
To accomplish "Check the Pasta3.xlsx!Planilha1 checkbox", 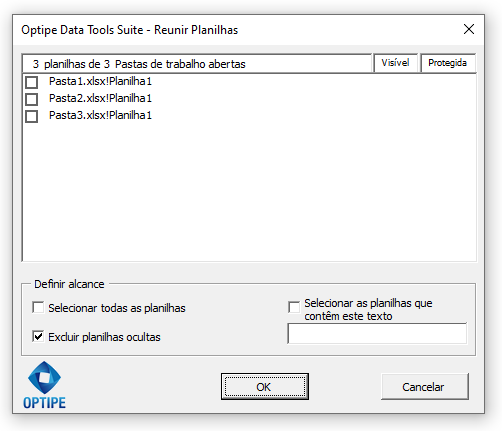I will point(32,116).
